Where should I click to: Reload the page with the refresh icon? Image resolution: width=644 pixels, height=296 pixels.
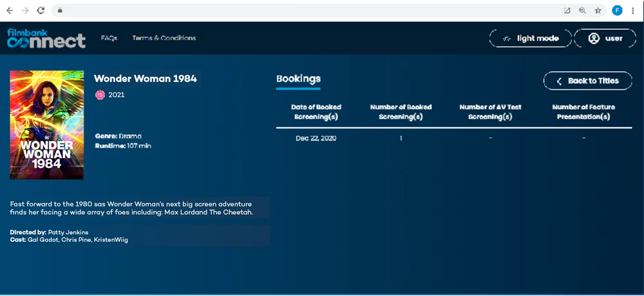pos(41,10)
